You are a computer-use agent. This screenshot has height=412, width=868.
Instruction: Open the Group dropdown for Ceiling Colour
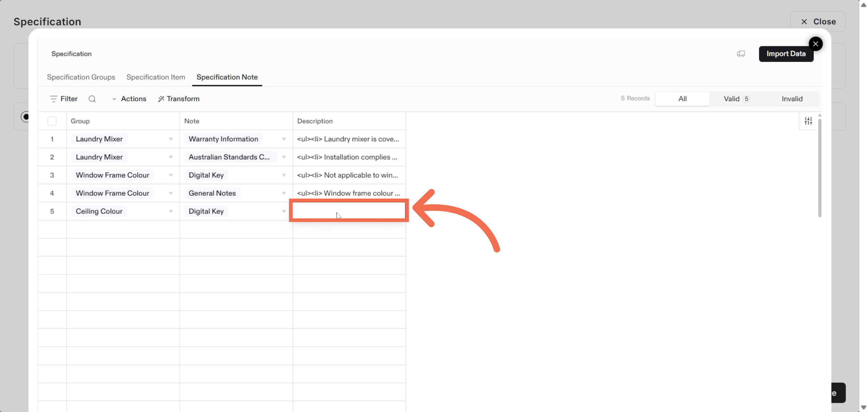pos(171,211)
